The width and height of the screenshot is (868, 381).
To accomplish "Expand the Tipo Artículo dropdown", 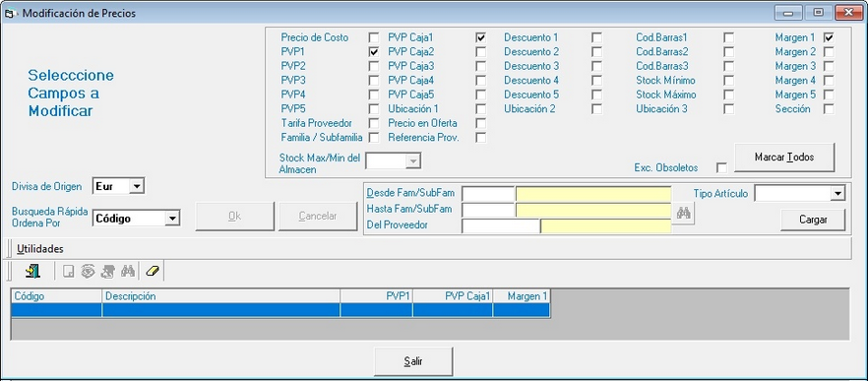I will (x=838, y=194).
